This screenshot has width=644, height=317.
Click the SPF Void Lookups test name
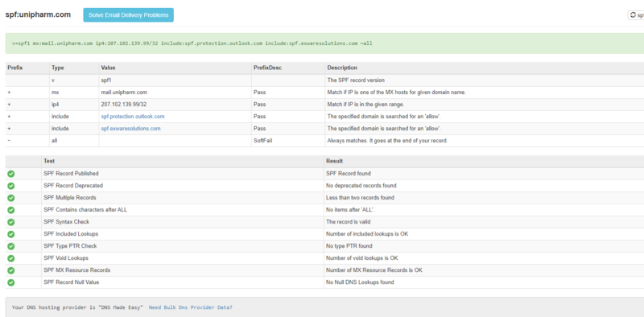pyautogui.click(x=66, y=258)
